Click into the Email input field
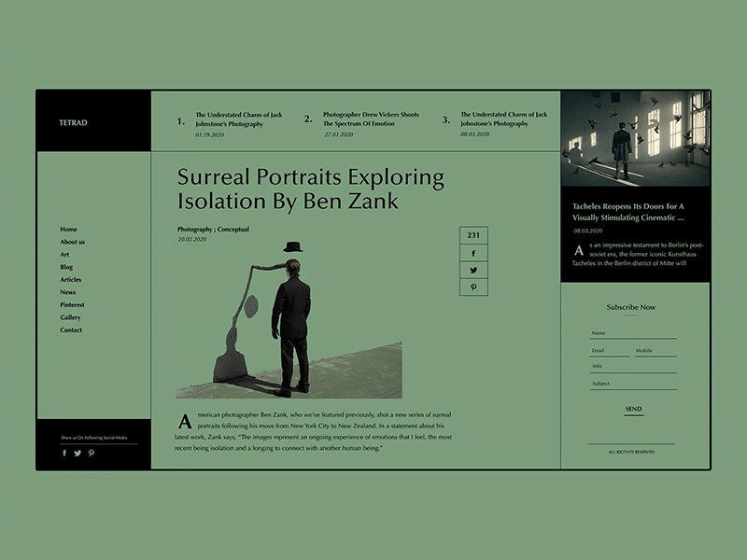Viewport: 747px width, 560px height. click(610, 351)
